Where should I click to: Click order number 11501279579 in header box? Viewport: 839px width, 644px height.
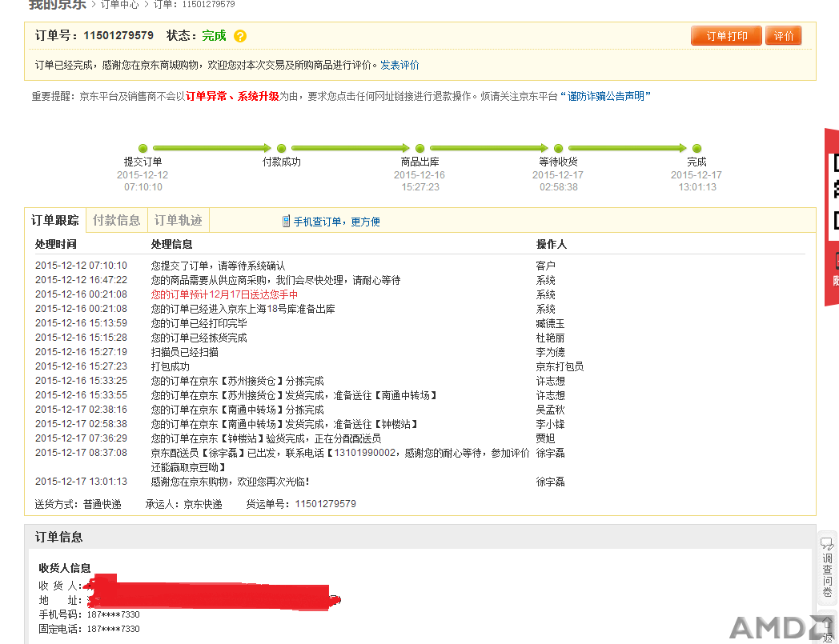(x=118, y=35)
